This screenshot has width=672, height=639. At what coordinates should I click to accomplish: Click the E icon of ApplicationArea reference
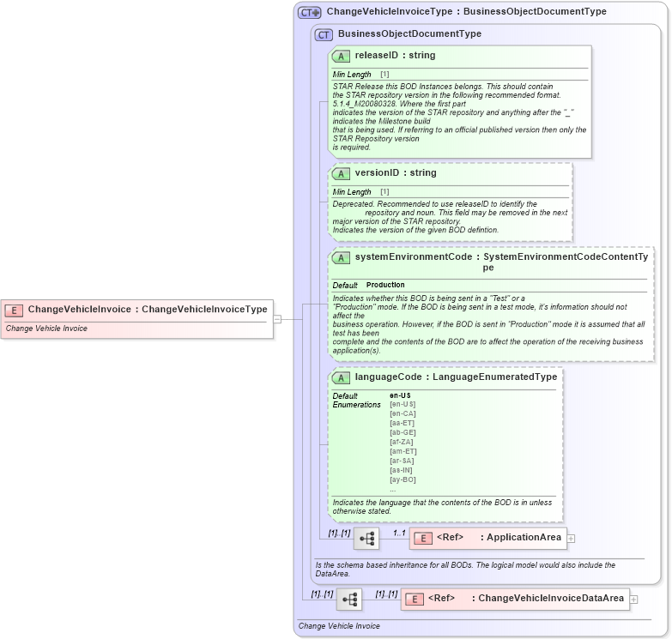coord(423,539)
